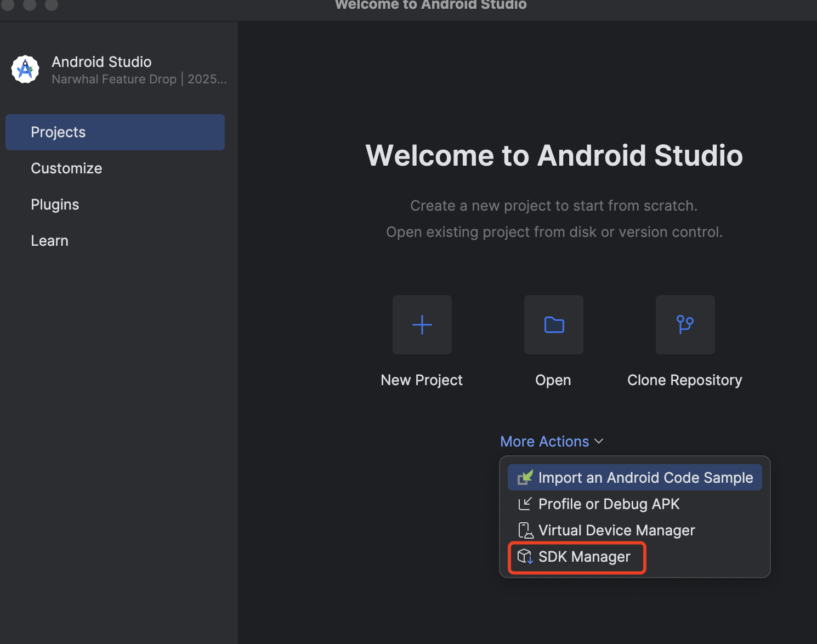Screen dimensions: 817x644
Task: Click the Welcome to Android Studio heading
Action: (x=554, y=155)
